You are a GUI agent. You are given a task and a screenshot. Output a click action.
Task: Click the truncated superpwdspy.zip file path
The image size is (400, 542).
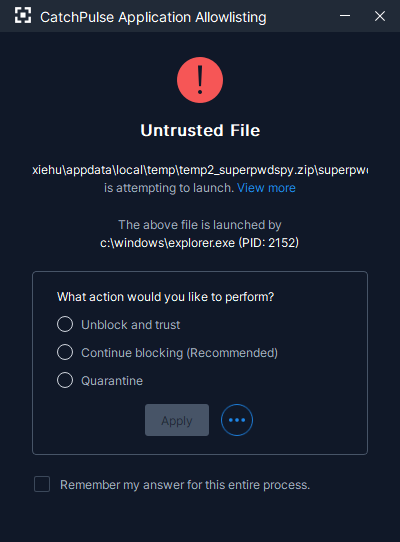(x=200, y=170)
